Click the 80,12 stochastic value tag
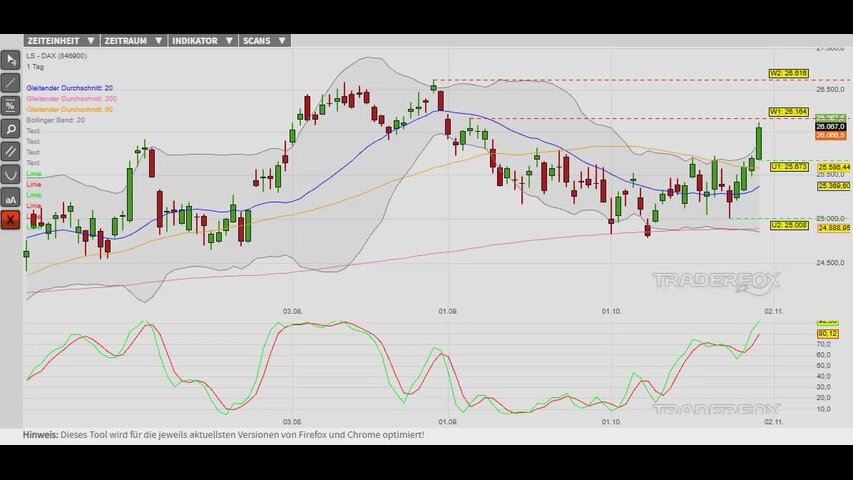 point(827,334)
